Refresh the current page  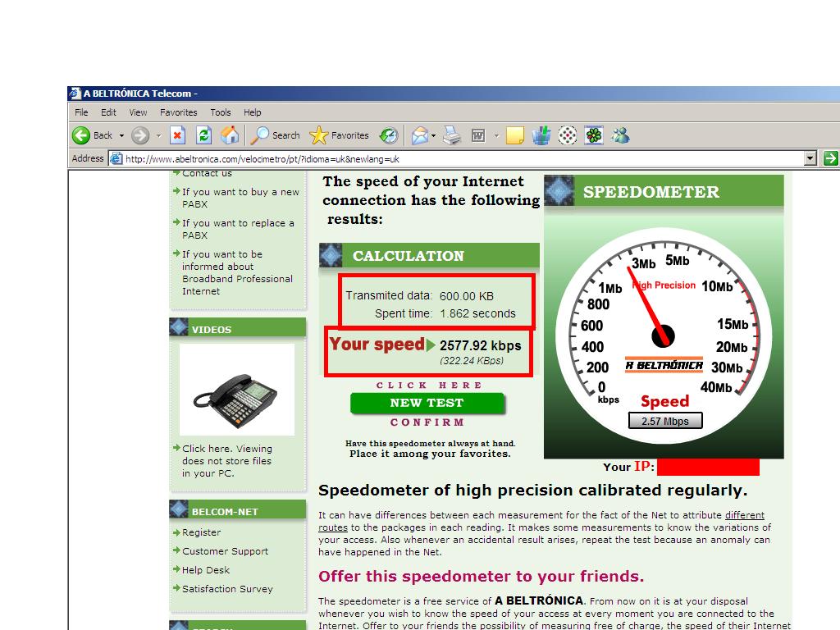coord(203,135)
